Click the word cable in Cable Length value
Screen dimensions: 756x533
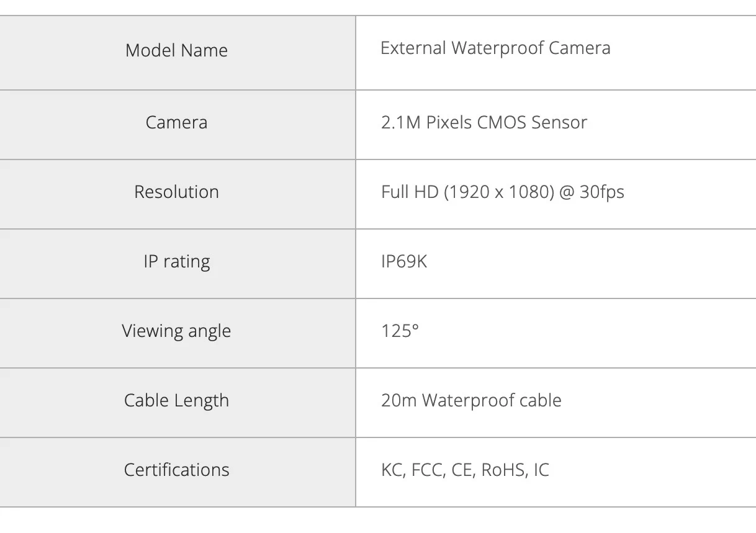[540, 400]
